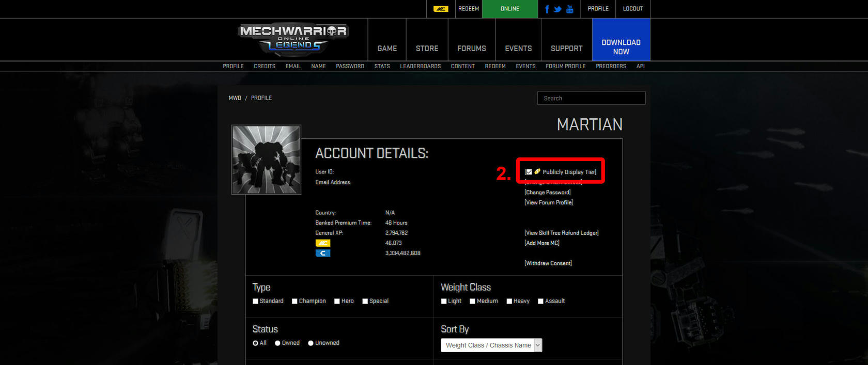
Task: Go to the EMAIL submenu tab
Action: 293,66
